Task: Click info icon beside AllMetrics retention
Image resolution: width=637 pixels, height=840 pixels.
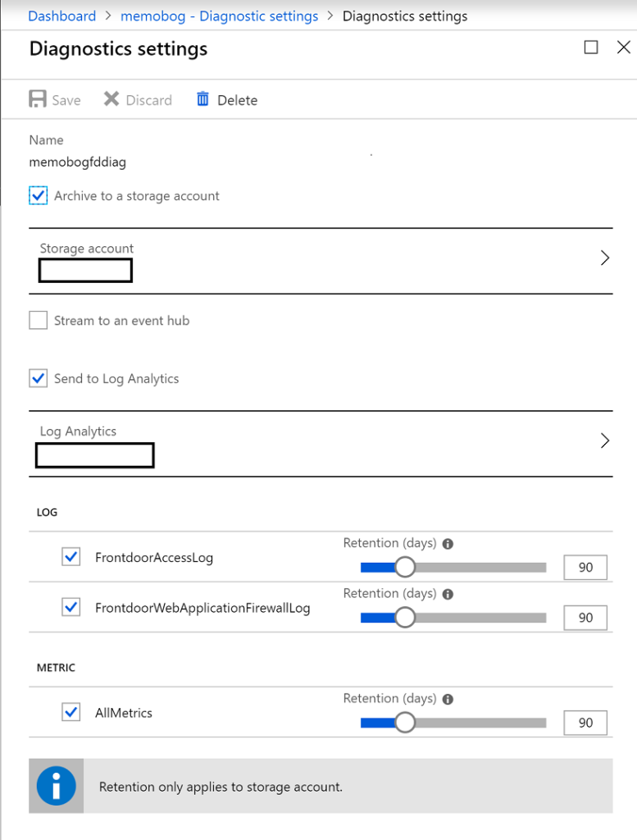Action: [448, 699]
